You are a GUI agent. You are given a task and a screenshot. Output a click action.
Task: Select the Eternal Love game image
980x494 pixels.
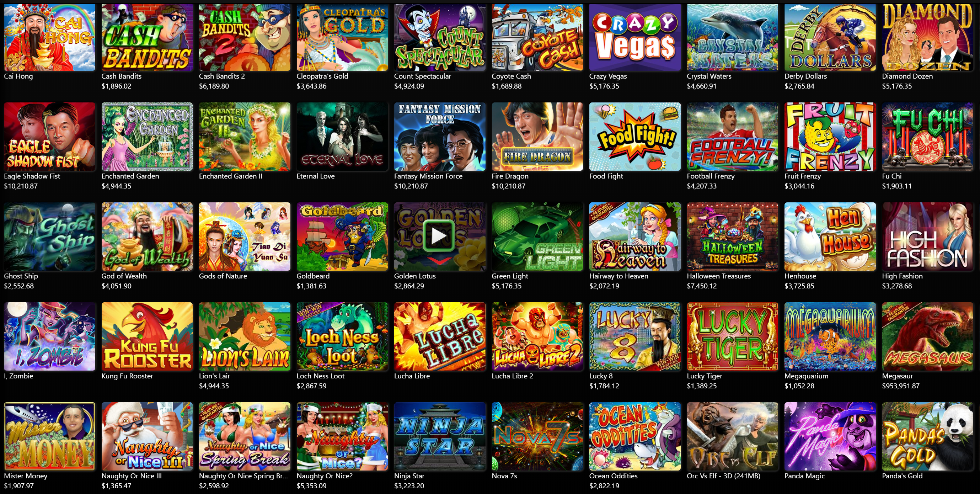click(x=342, y=136)
